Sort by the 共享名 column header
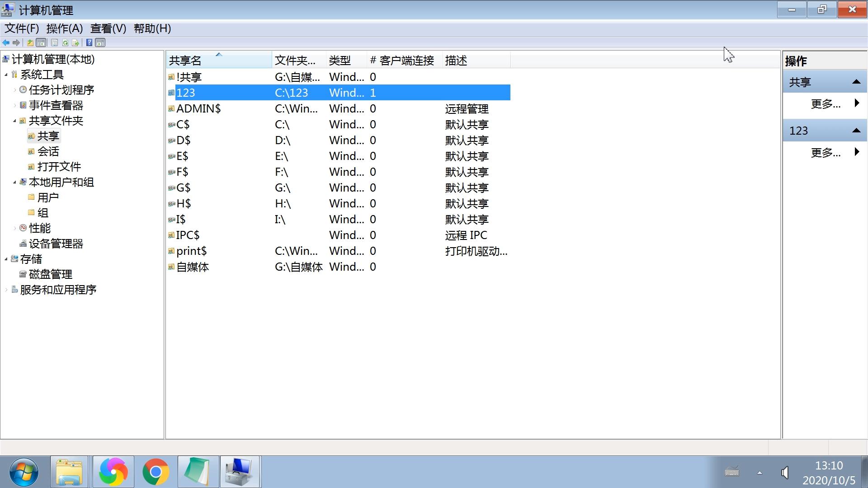Viewport: 868px width, 488px height. coord(185,61)
